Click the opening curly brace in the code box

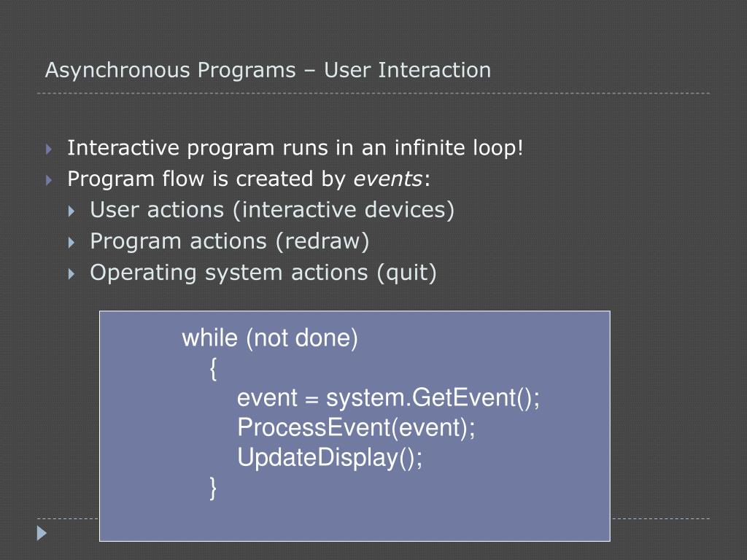pos(213,368)
